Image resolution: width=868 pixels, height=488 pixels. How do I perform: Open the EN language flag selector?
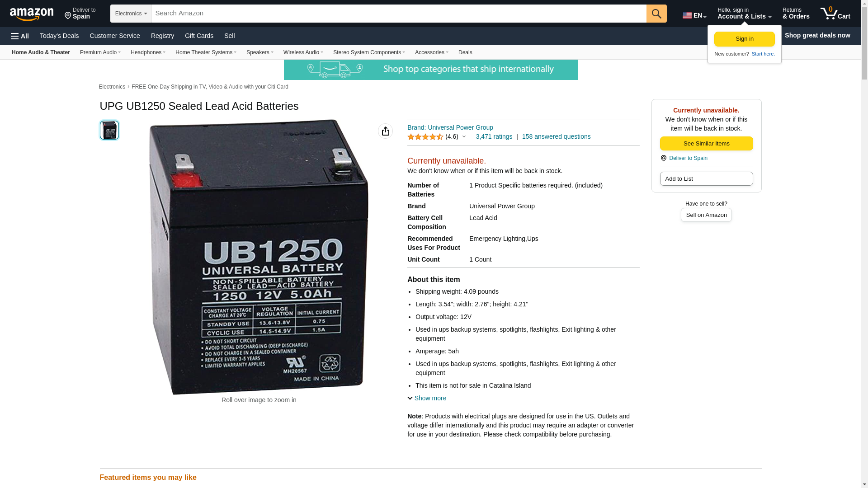pyautogui.click(x=694, y=15)
